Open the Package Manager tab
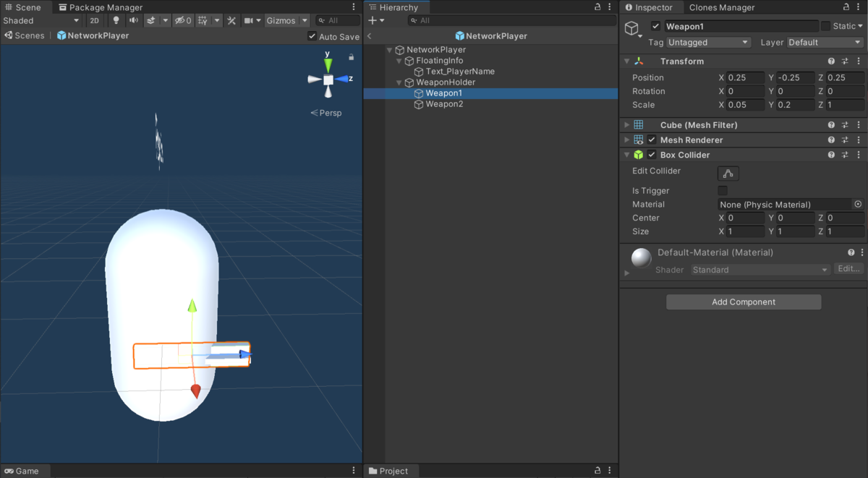 tap(101, 7)
